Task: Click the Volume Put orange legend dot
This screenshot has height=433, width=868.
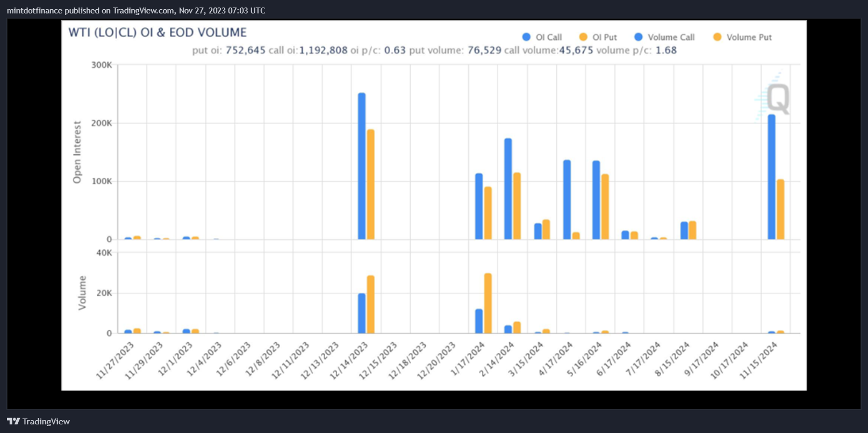Action: 717,37
